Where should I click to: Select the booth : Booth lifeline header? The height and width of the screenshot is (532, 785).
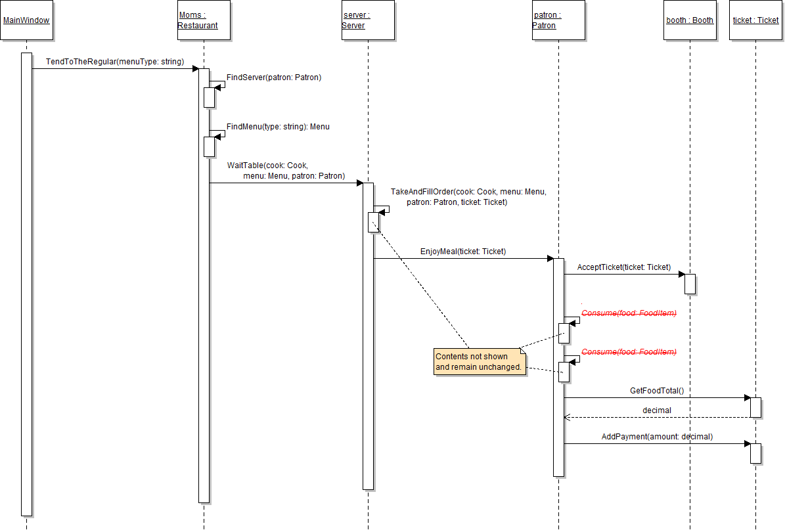tap(690, 20)
